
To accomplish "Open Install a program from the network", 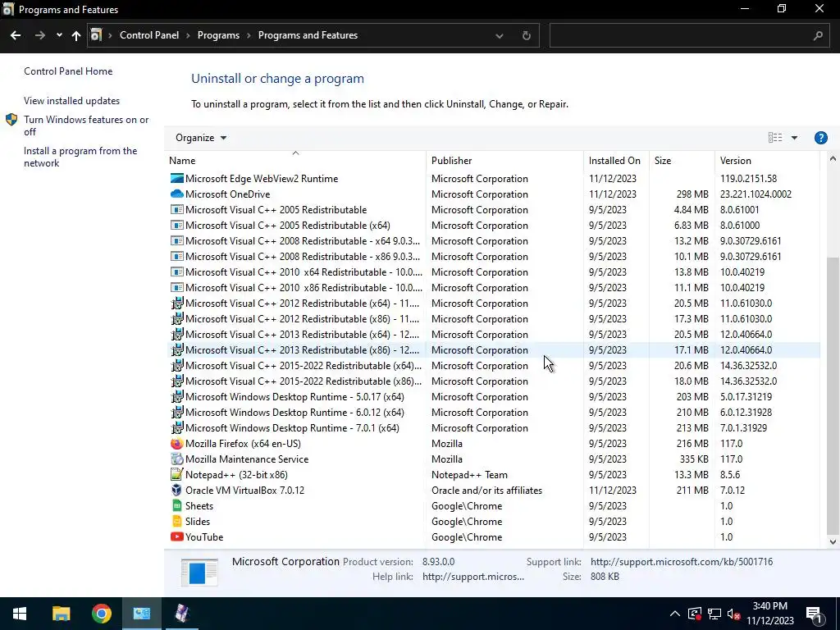I will pyautogui.click(x=80, y=157).
